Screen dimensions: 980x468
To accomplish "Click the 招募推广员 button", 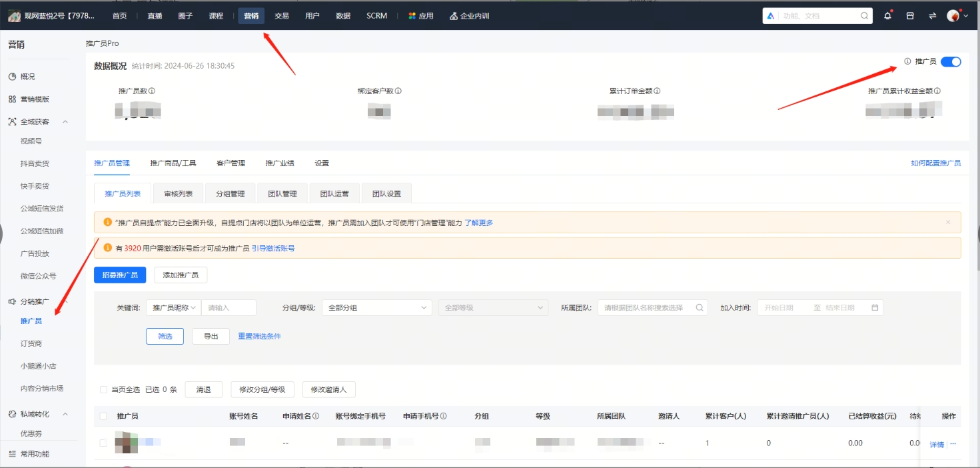I will click(x=120, y=275).
